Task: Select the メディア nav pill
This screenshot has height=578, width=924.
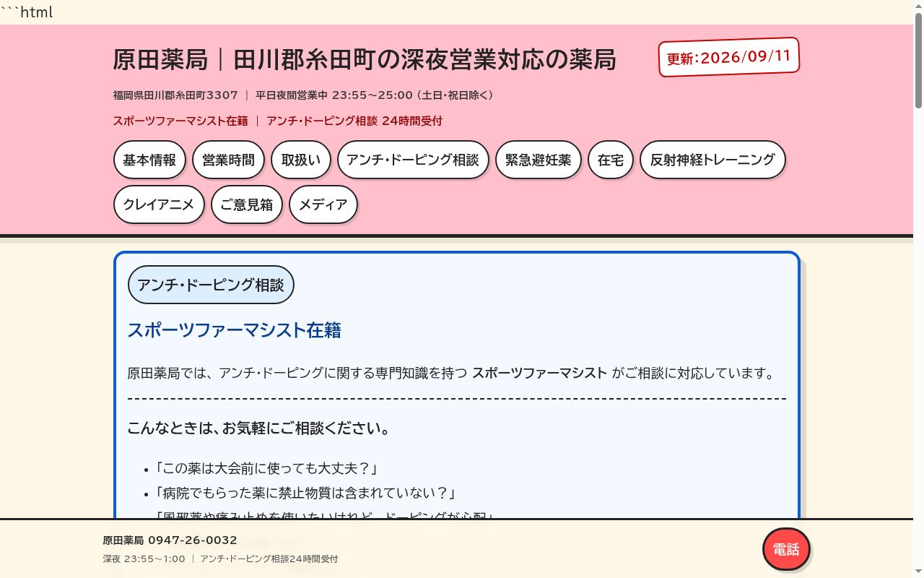Action: (323, 204)
